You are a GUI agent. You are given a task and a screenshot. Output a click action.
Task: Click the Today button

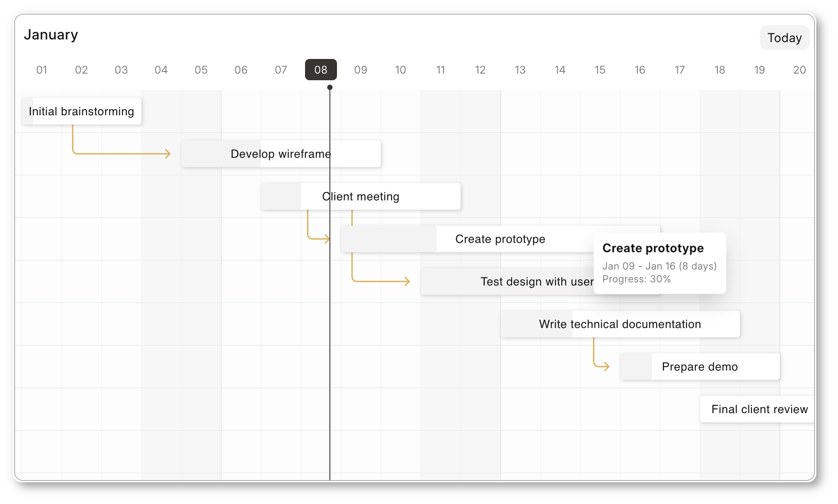pyautogui.click(x=784, y=38)
